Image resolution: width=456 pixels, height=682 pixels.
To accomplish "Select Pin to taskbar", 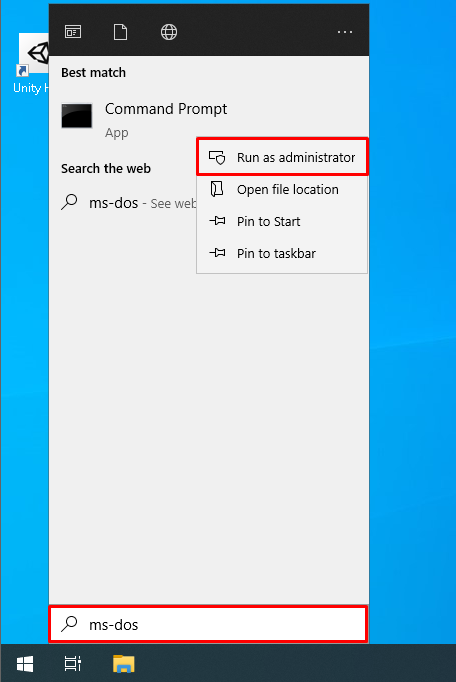I will (x=282, y=253).
